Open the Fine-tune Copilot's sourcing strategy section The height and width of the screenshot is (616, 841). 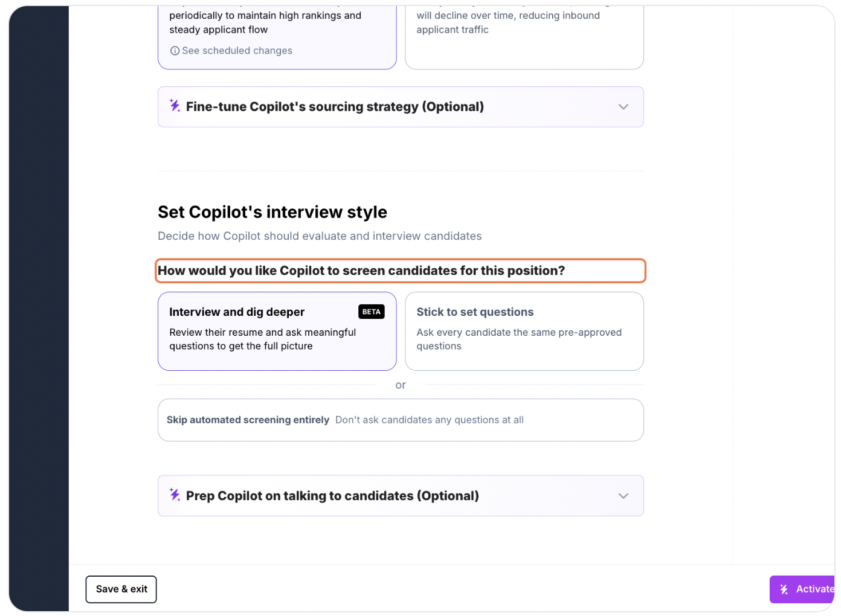[401, 107]
